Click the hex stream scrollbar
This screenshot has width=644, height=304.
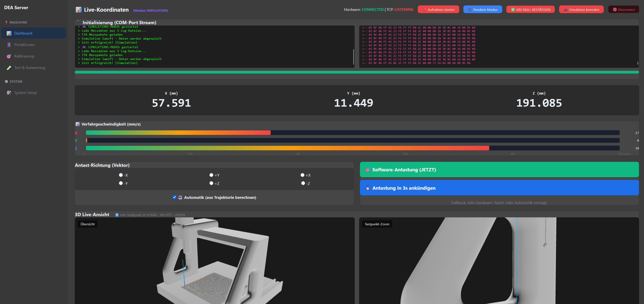tap(638, 63)
